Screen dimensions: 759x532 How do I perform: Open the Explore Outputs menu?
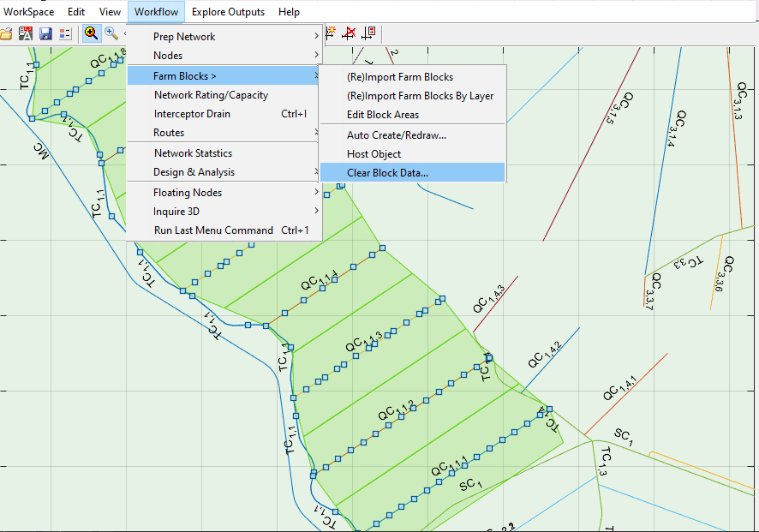click(x=228, y=12)
